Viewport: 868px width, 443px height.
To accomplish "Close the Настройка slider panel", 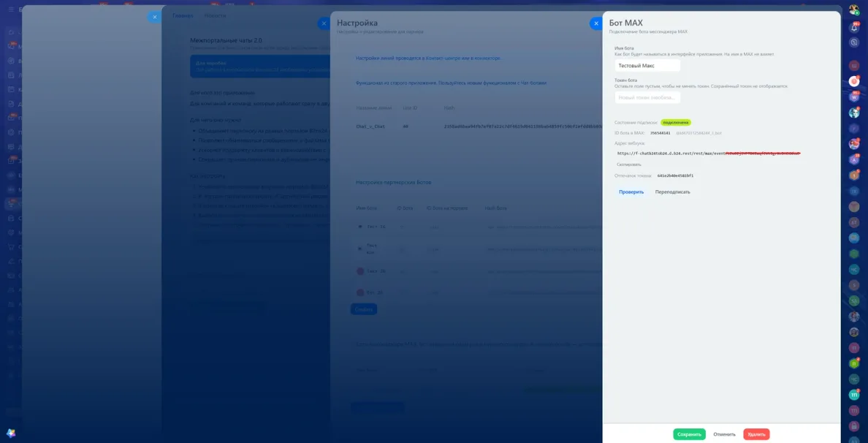I will [x=324, y=24].
